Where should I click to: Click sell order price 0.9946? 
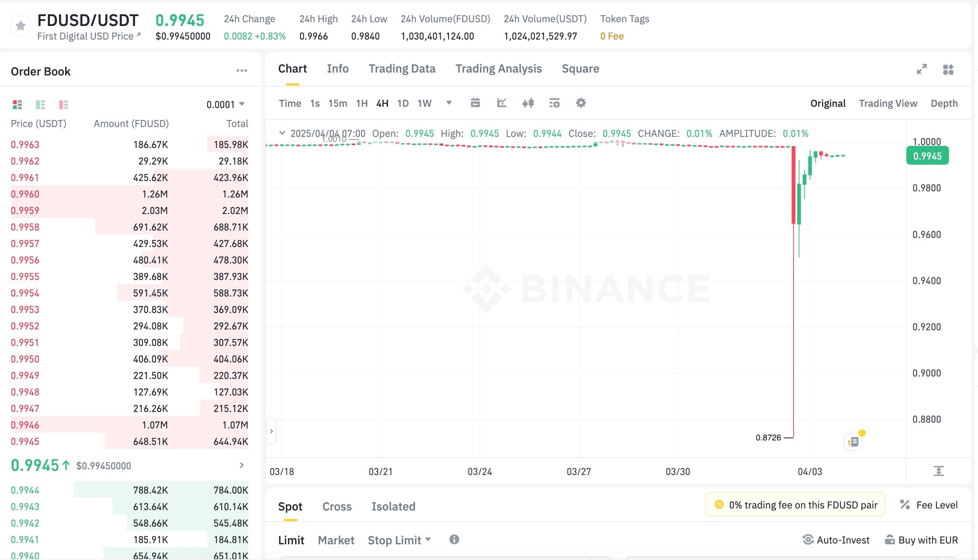pos(25,425)
